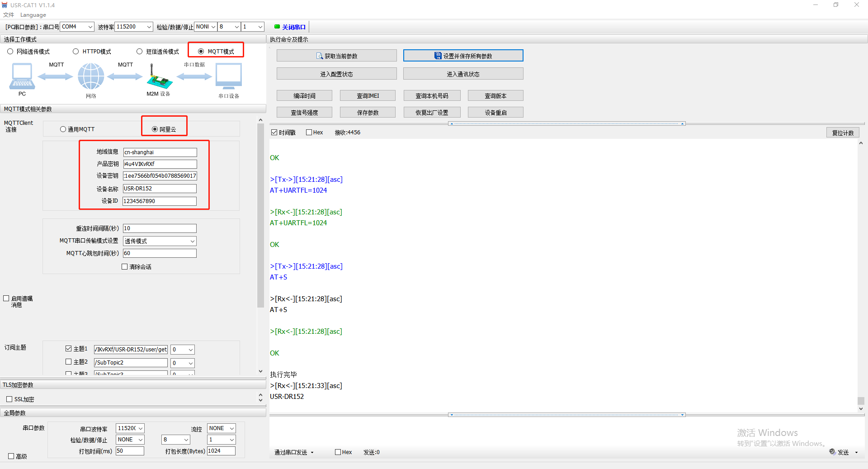Click the USR-CAT1 app icon in title bar
868x469 pixels.
[5, 5]
